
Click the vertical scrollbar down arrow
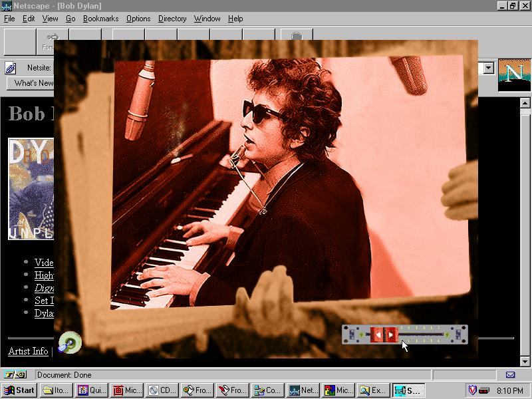pos(525,361)
